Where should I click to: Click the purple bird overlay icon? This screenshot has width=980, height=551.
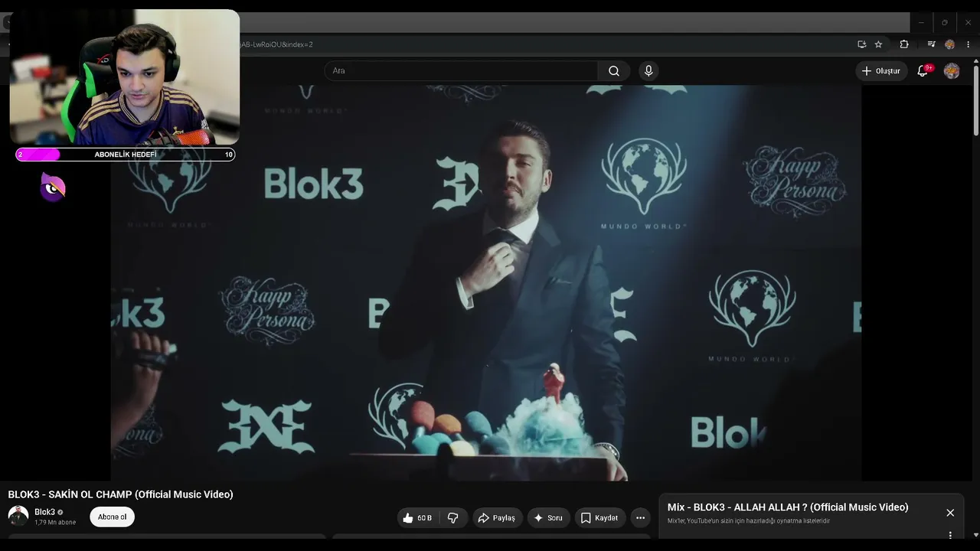click(x=53, y=187)
